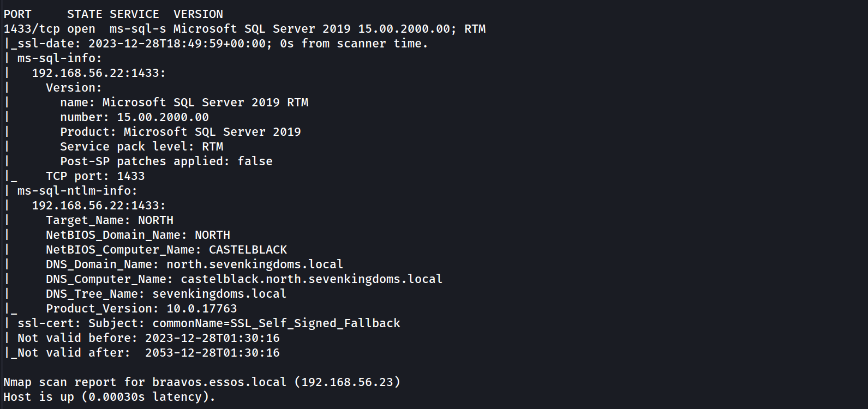Click the 'Not valid after' date value
The height and width of the screenshot is (409, 868).
pos(212,353)
